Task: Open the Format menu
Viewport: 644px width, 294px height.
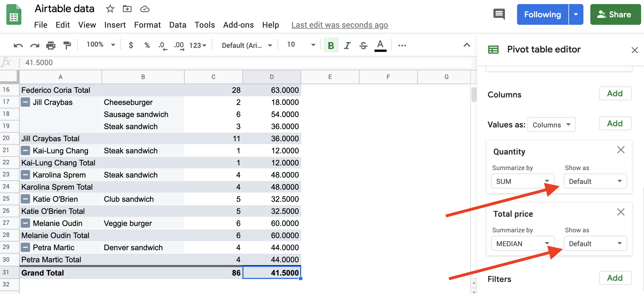Action: pyautogui.click(x=147, y=25)
